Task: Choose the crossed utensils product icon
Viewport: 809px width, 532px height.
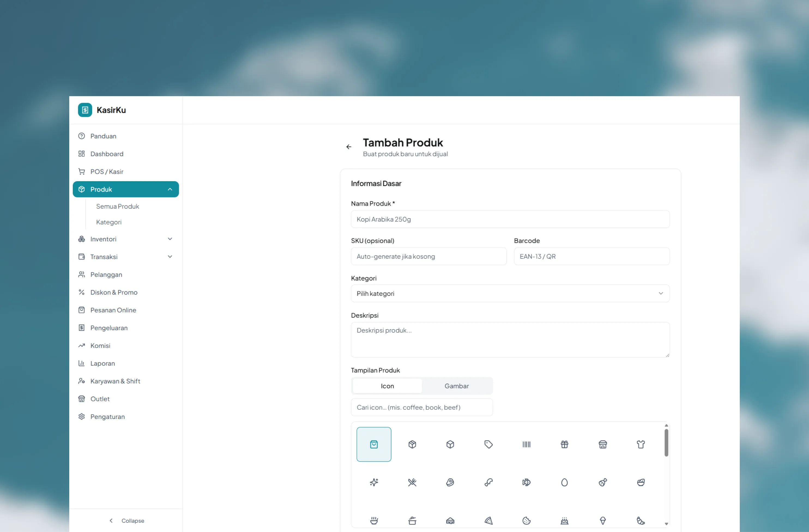Action: tap(412, 482)
